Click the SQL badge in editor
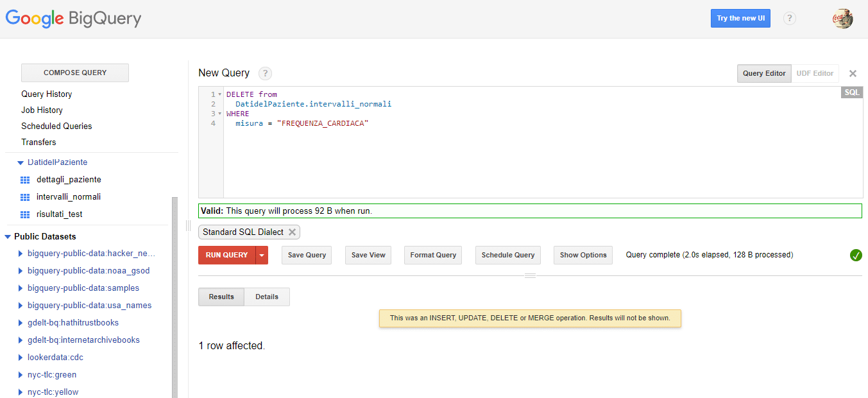 tap(851, 92)
